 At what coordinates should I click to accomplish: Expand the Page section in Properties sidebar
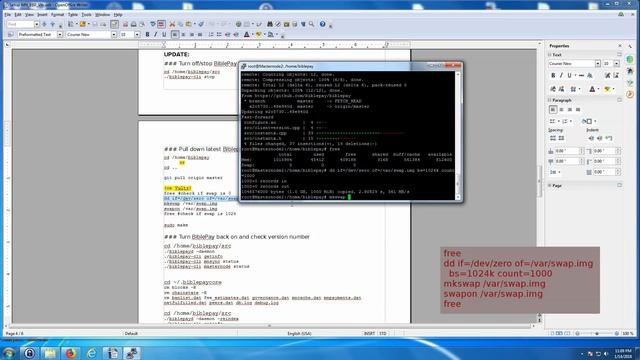click(x=549, y=185)
